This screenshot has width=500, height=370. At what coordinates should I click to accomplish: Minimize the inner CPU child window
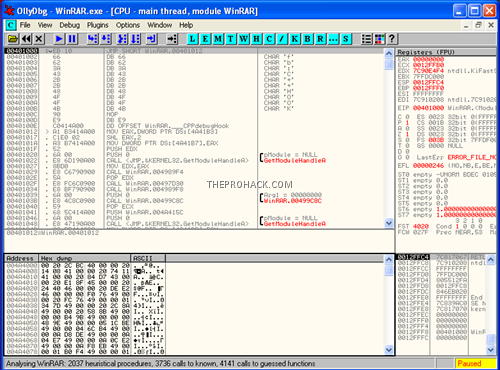point(466,25)
